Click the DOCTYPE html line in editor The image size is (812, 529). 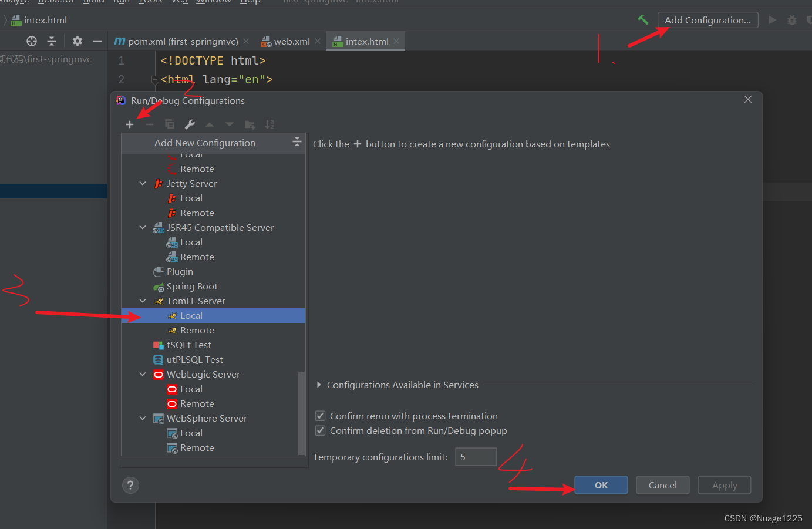(x=213, y=60)
